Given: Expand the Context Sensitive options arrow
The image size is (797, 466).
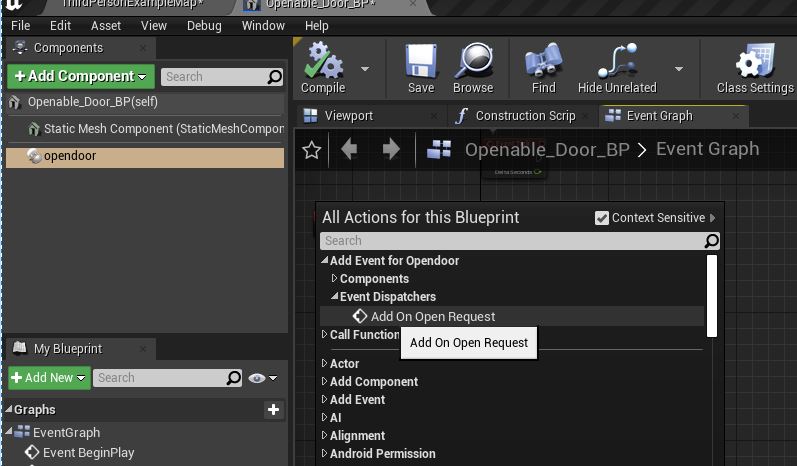Looking at the screenshot, I should tap(713, 218).
